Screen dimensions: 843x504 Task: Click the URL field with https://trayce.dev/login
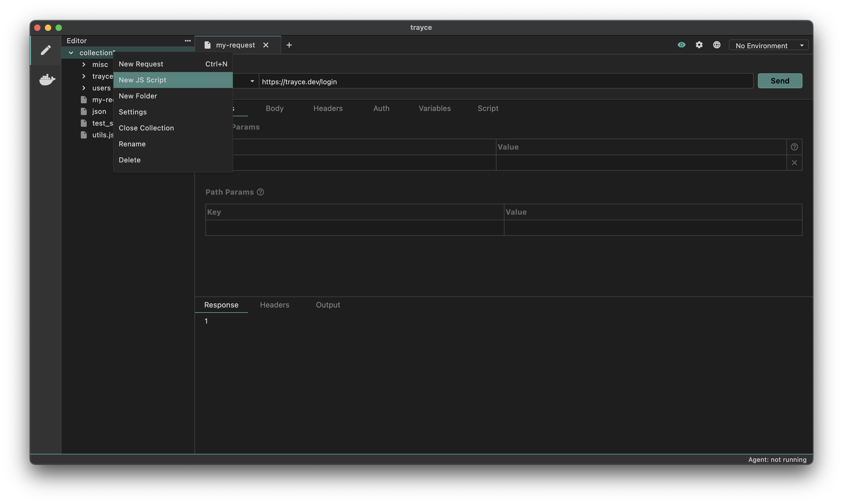(x=506, y=82)
